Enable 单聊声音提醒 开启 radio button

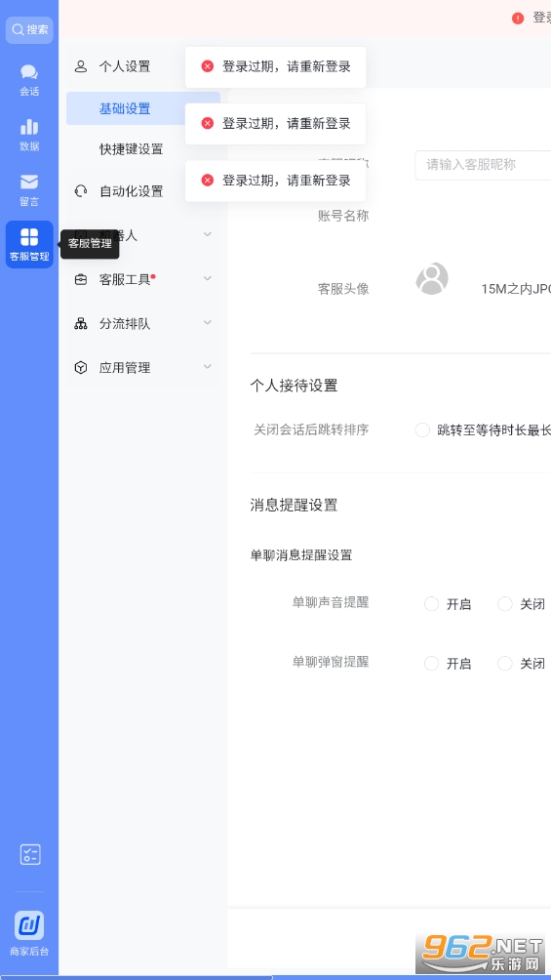click(431, 604)
